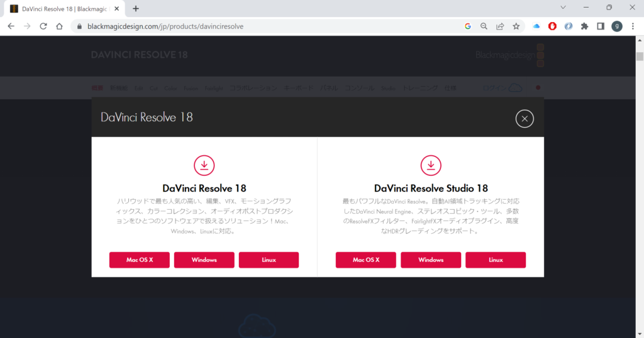The height and width of the screenshot is (338, 644).
Task: Toggle the browser side panel icon
Action: click(x=601, y=26)
